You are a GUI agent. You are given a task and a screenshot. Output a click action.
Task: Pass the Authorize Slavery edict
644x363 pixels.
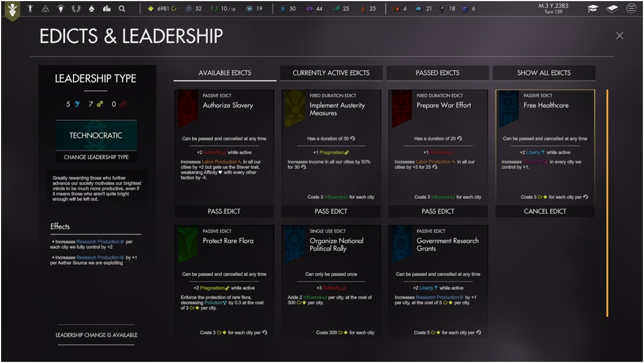(224, 211)
